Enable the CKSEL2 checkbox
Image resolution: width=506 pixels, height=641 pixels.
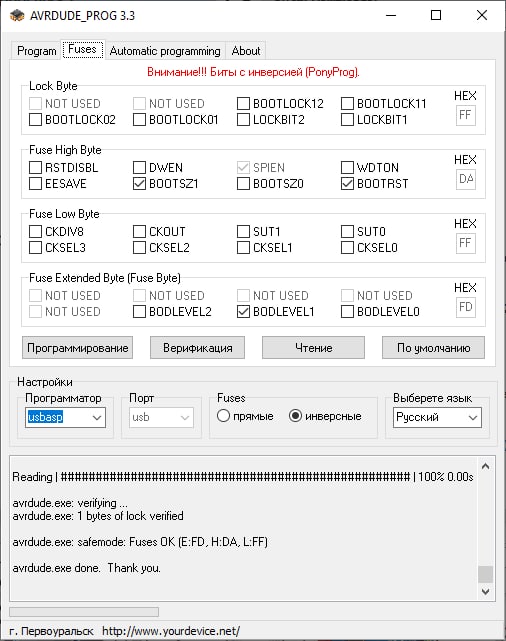click(x=139, y=248)
